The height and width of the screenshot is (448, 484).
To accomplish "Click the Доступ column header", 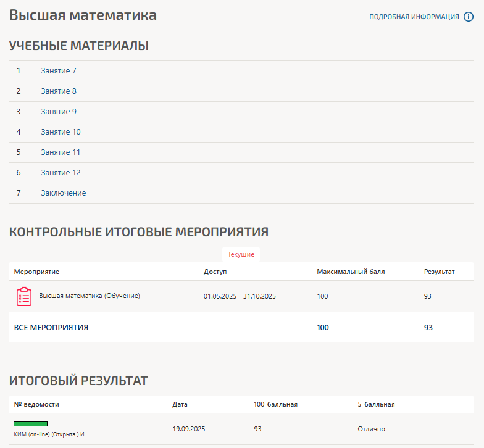I will 215,272.
